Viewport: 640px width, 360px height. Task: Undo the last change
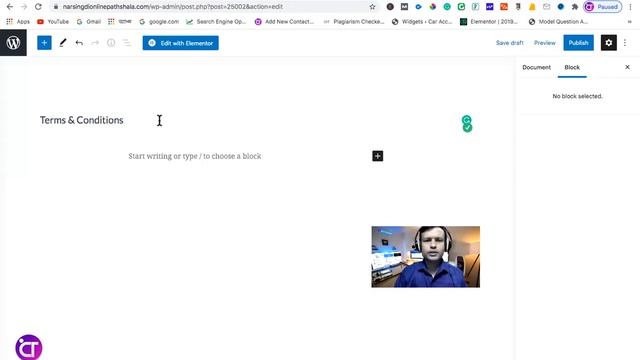point(79,43)
